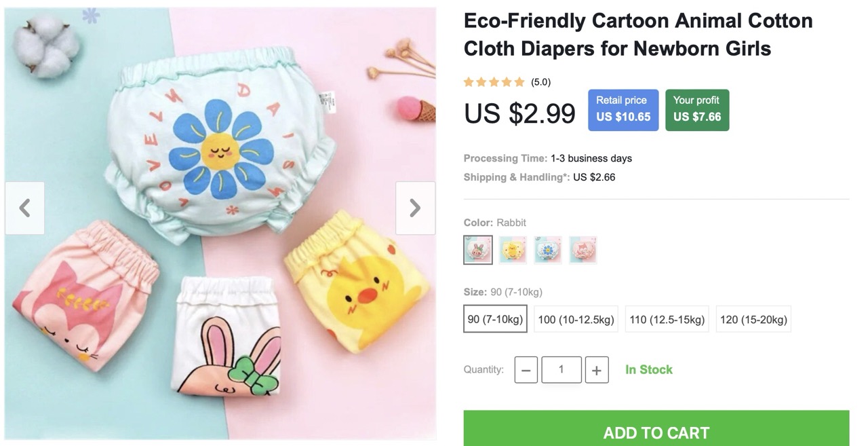Decrease quantity with the minus button
This screenshot has width=868, height=446.
[526, 370]
